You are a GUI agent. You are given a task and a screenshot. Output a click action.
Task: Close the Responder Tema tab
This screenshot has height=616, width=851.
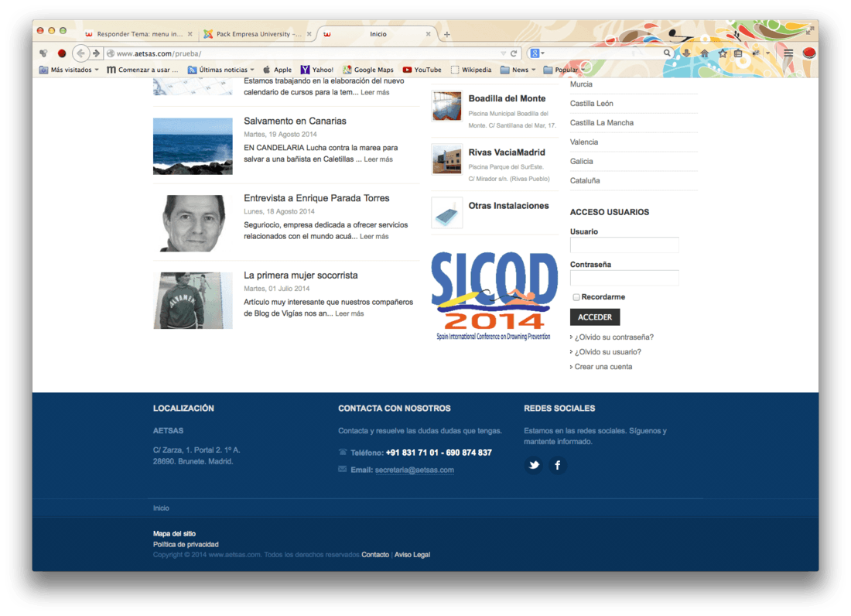190,33
